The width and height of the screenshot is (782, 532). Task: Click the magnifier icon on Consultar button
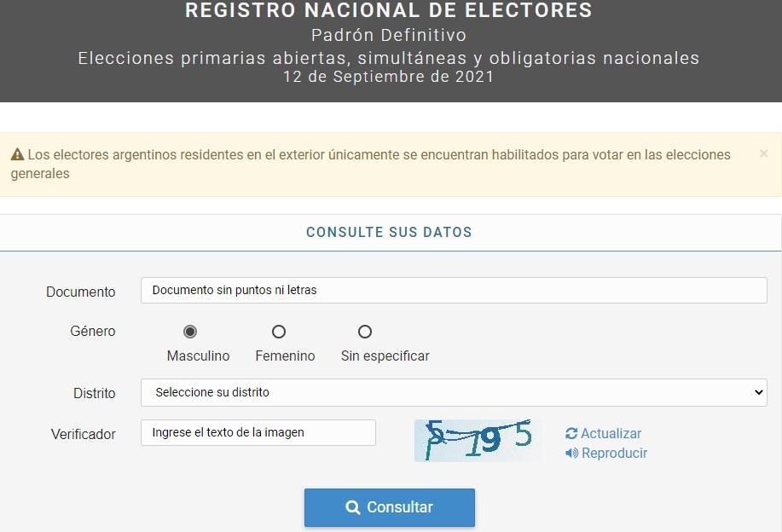[x=352, y=507]
